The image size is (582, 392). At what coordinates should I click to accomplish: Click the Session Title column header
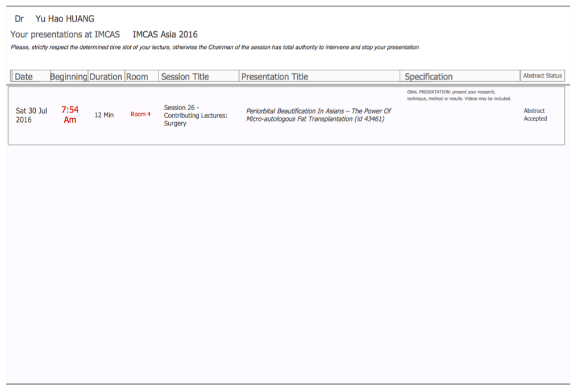[198, 76]
